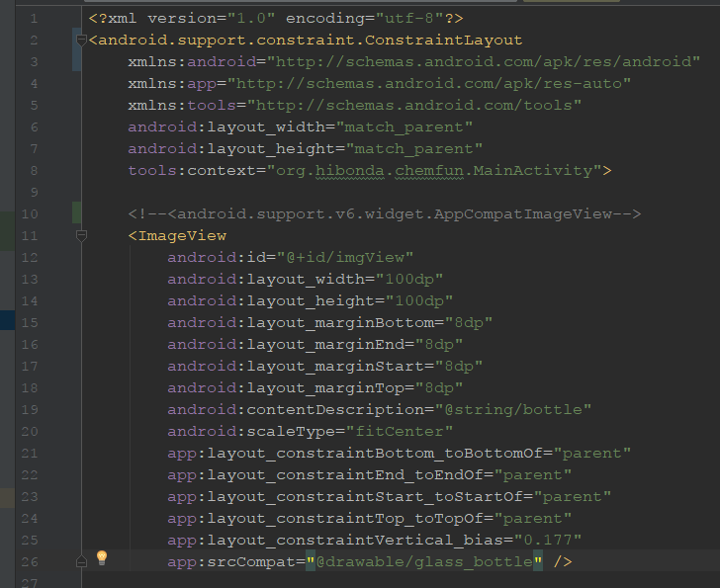The height and width of the screenshot is (588, 720).
Task: Click line number 26 in the gutter
Action: click(x=30, y=562)
